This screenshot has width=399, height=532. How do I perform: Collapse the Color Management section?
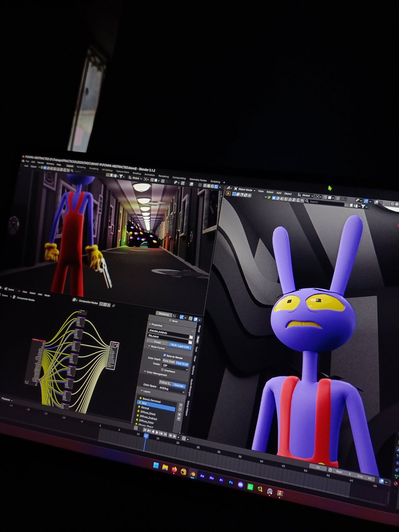point(155,373)
